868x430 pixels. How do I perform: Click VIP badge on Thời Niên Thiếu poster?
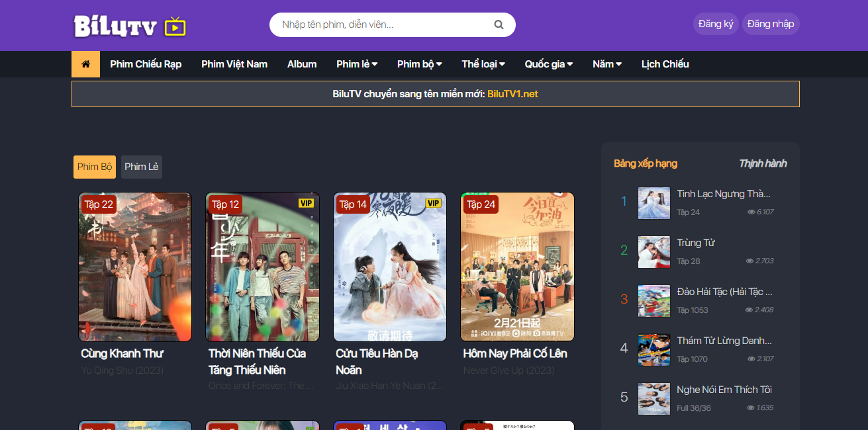tap(306, 203)
